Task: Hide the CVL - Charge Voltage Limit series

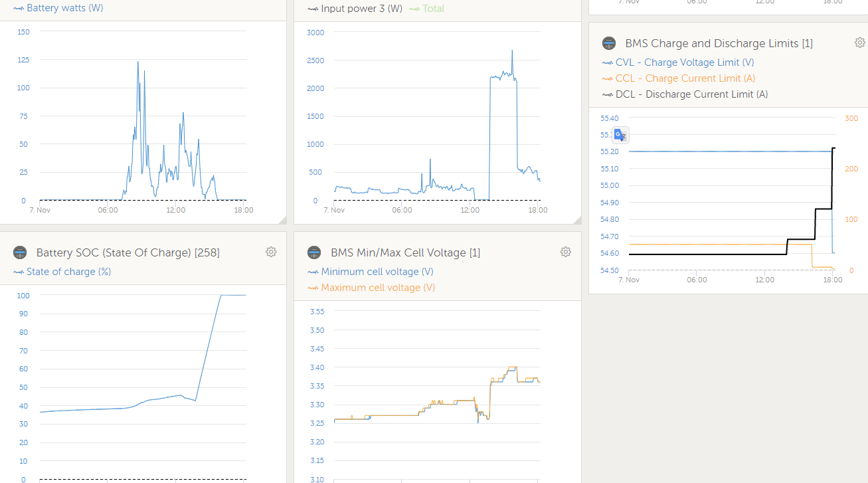Action: [684, 62]
